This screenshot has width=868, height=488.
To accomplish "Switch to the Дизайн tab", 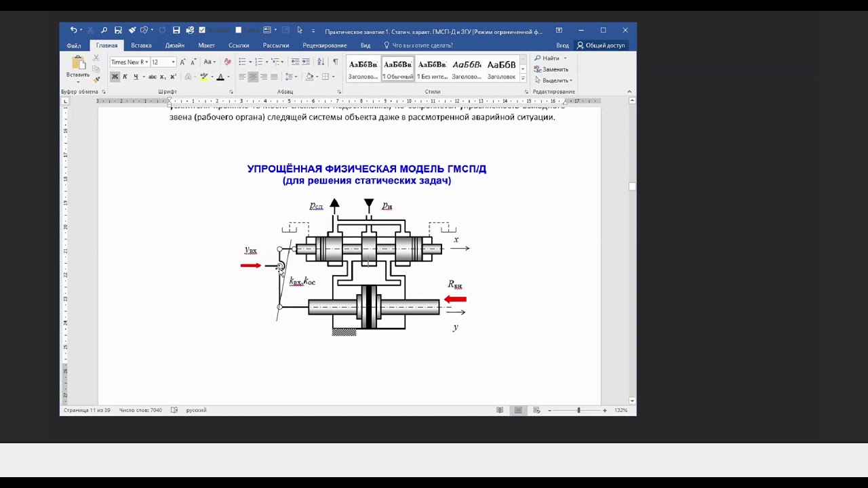I will point(175,45).
